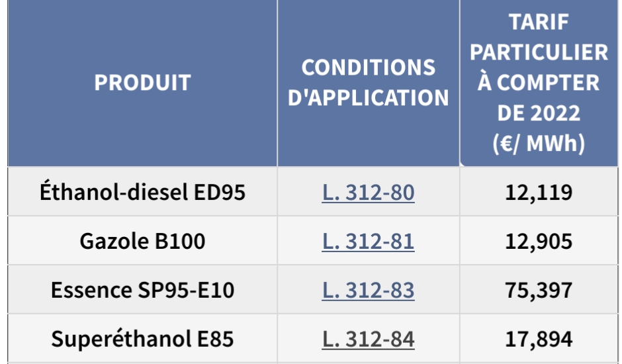
Task: Click the L. 312-84 hyperlink
Action: [x=368, y=340]
